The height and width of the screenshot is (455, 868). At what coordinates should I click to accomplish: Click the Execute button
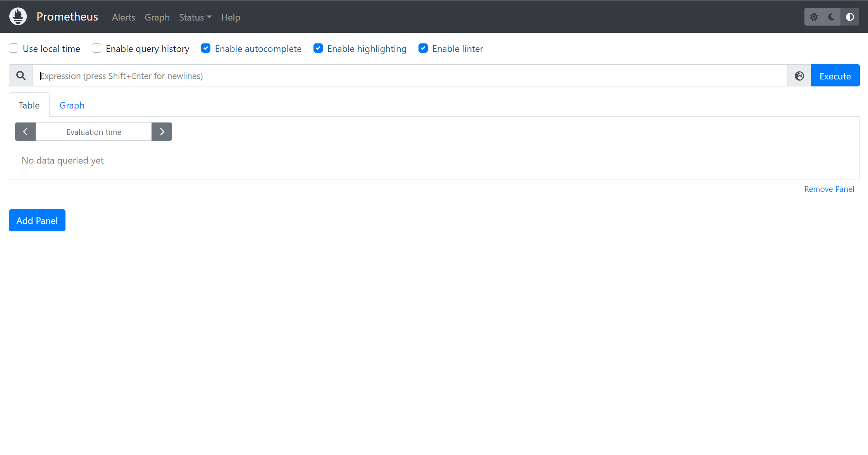(835, 76)
